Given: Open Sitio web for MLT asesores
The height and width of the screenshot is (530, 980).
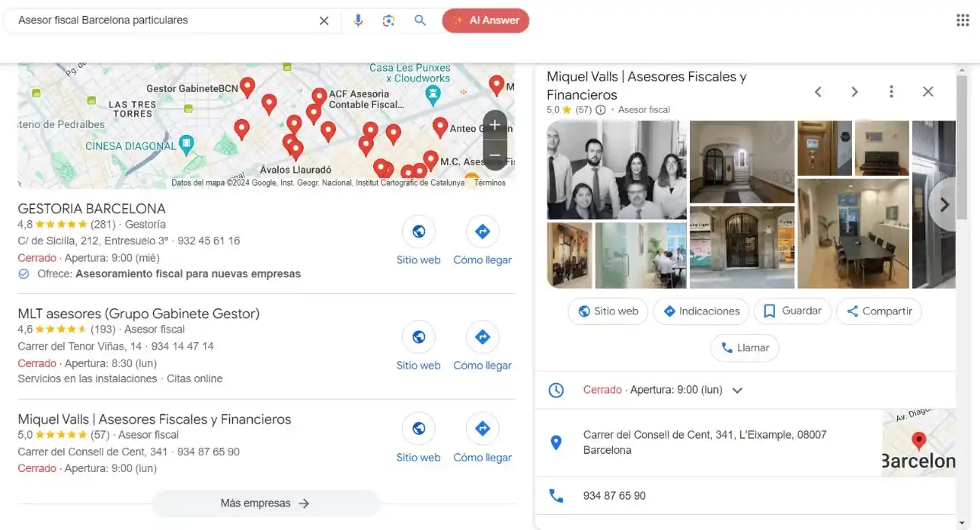Looking at the screenshot, I should (418, 346).
